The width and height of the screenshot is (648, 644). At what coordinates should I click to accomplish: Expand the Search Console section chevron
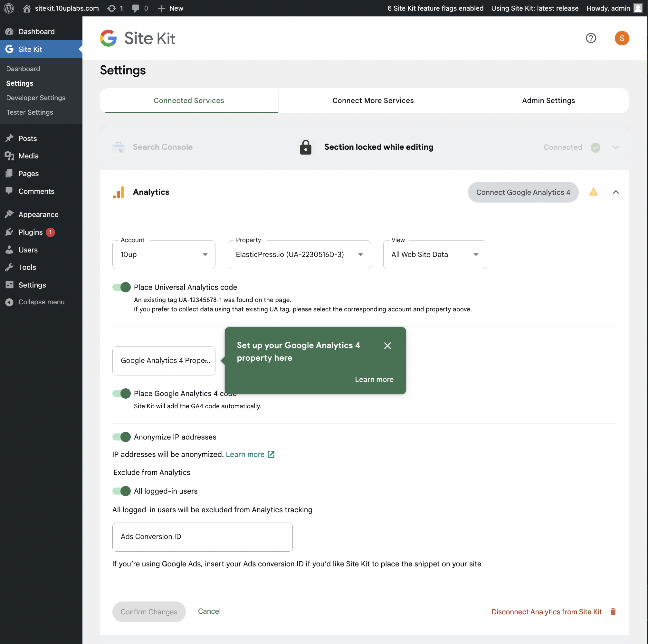615,147
